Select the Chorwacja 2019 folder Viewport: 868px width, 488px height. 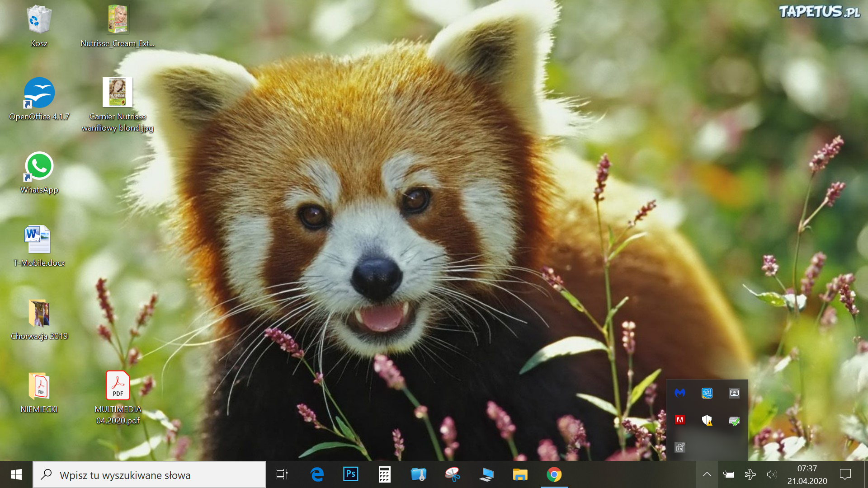click(39, 319)
